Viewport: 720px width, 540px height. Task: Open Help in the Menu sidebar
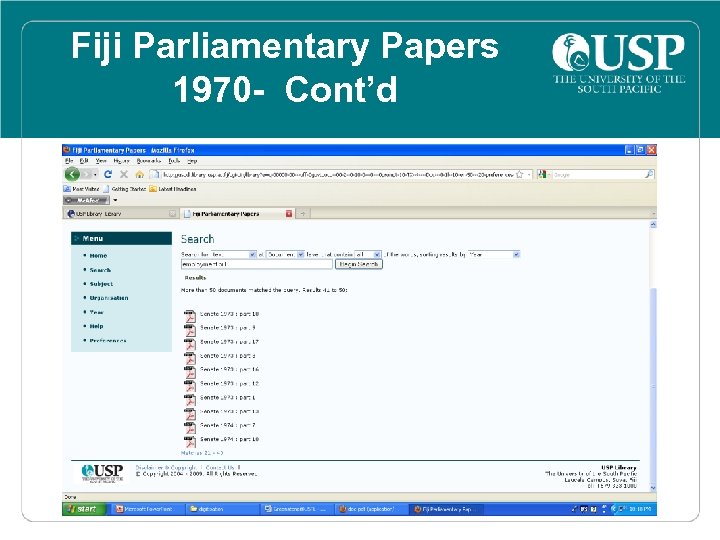[x=96, y=326]
